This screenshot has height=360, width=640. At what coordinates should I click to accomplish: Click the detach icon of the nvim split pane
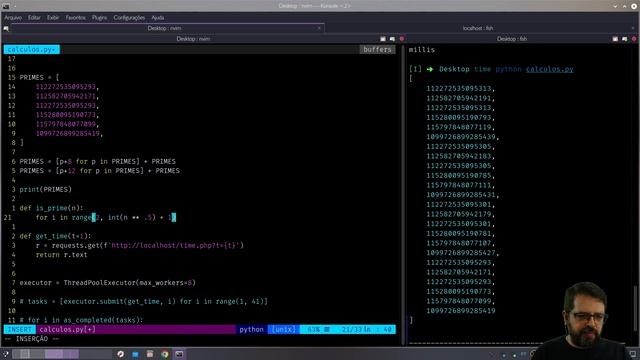tap(392, 39)
